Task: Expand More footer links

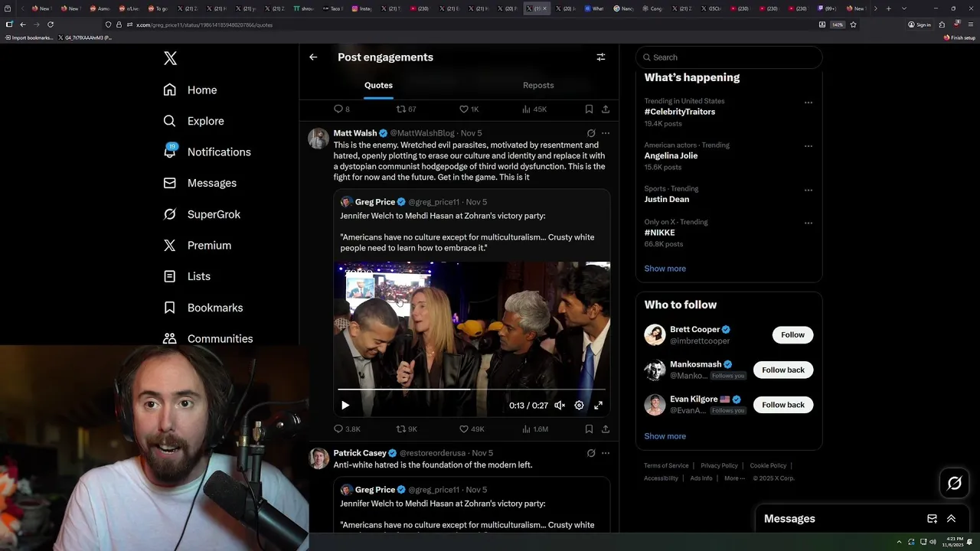Action: pyautogui.click(x=733, y=478)
